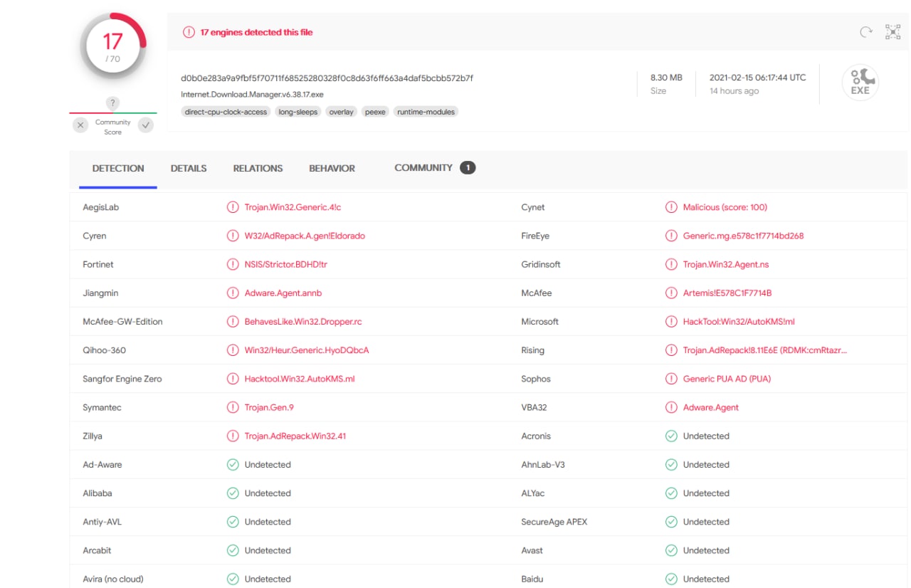Click alert icon for McAfee detection
Viewport: 911px width, 588px height.
(x=671, y=293)
